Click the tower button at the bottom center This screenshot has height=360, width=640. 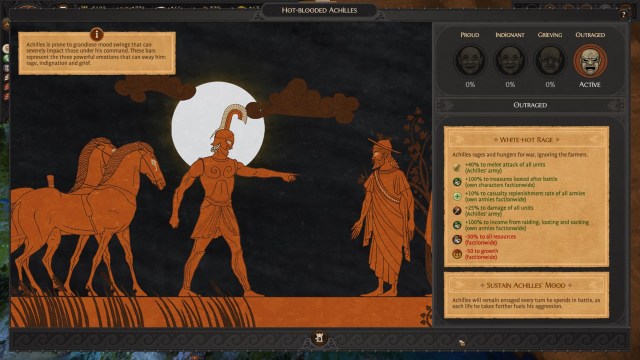pyautogui.click(x=320, y=338)
